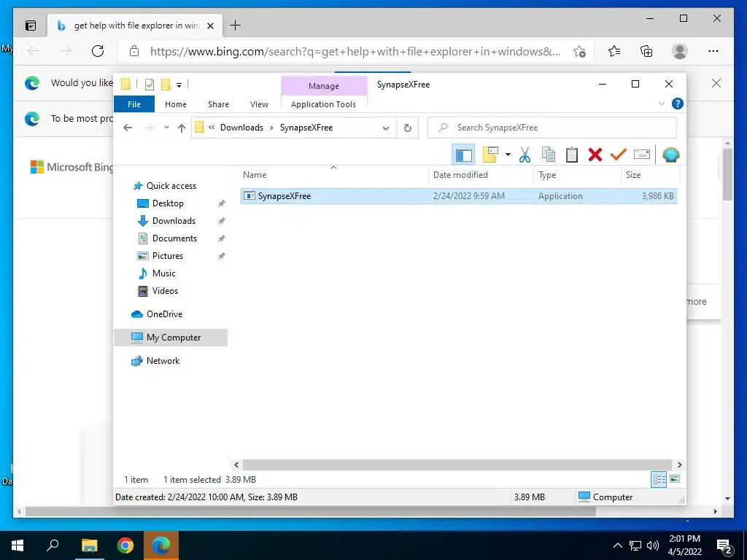The height and width of the screenshot is (560, 747).
Task: Click SynapseXFree in the address breadcrumb
Action: click(306, 128)
